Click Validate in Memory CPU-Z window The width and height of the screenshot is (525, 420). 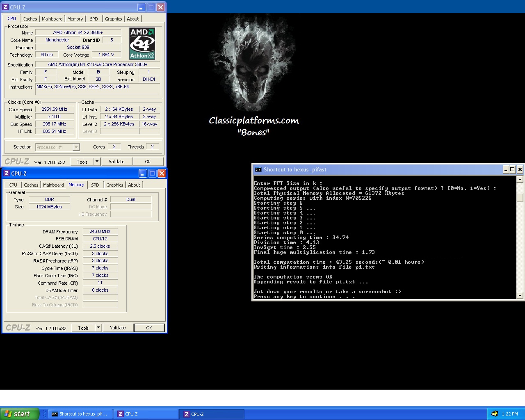[x=118, y=328]
